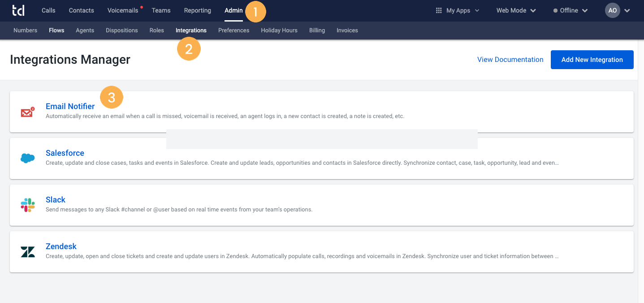The height and width of the screenshot is (303, 644).
Task: Go to Contacts
Action: [x=82, y=10]
